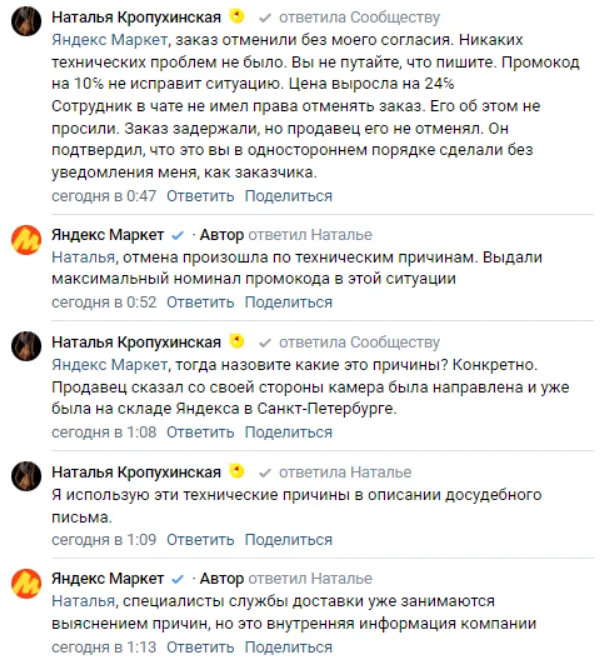Click yellow emoji badge in the 1:08 comment
The image size is (601, 666).
(236, 341)
